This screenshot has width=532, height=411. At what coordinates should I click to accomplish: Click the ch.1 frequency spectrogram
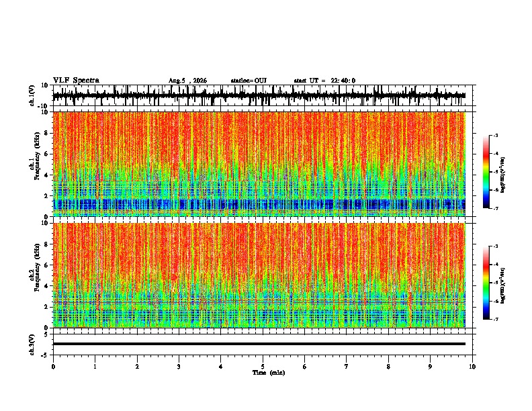259,164
